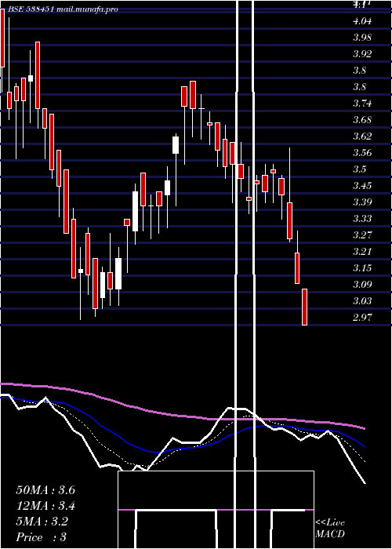Image resolution: width=392 pixels, height=549 pixels.
Task: Select the 50MA : 3.6 readout
Action: 45,490
